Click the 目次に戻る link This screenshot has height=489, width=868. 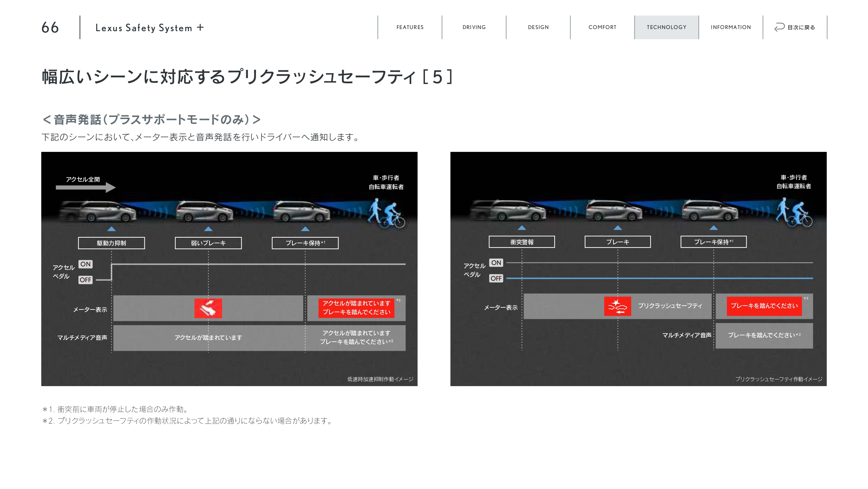pos(801,27)
